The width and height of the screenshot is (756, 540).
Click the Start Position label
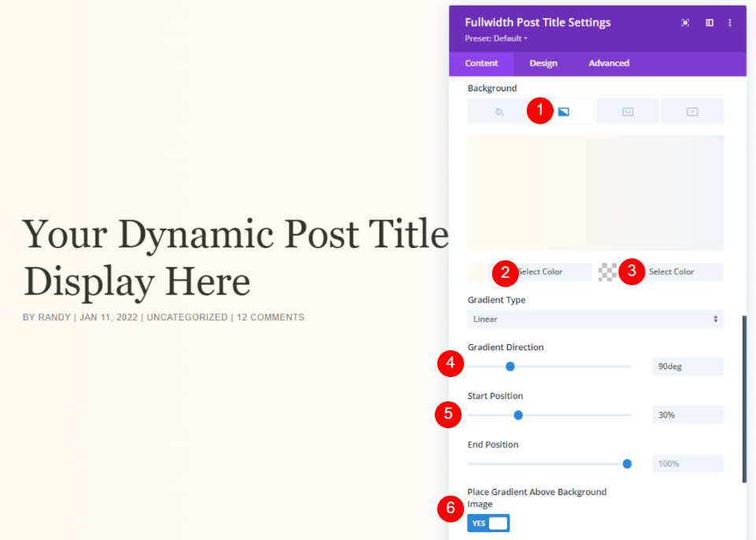[x=495, y=396]
